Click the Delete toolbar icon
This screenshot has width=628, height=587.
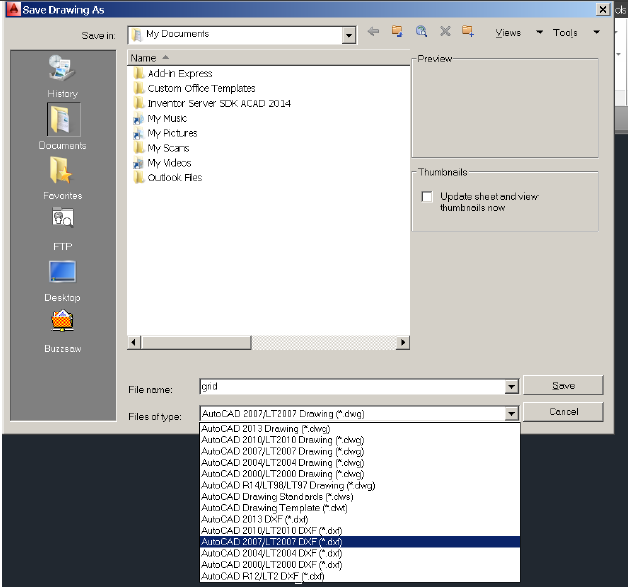(x=445, y=31)
